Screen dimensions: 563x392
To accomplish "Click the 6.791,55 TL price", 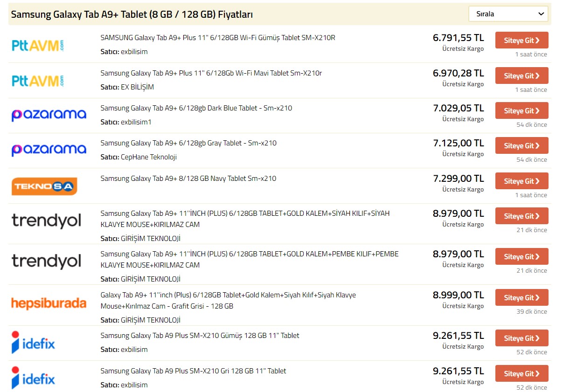I will coord(459,38).
